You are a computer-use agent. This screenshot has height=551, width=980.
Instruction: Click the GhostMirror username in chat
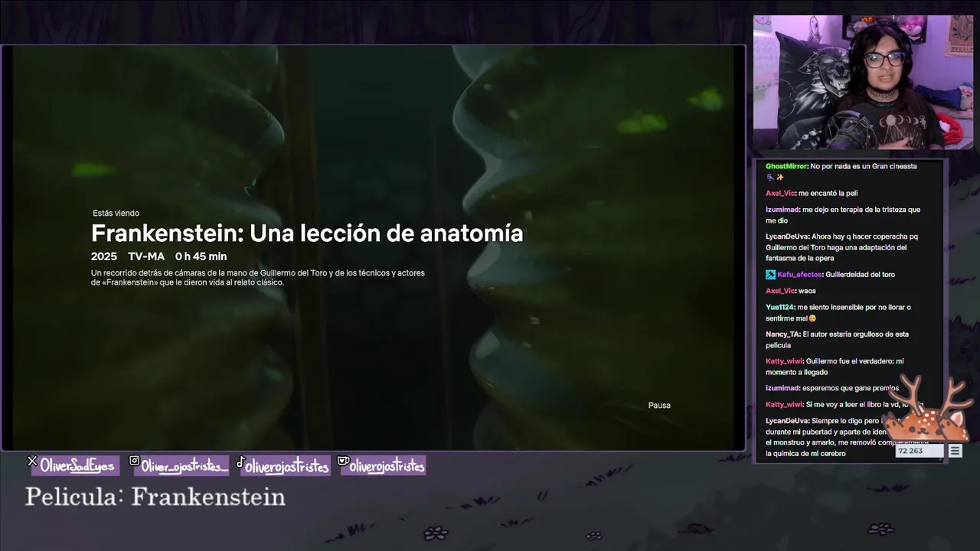tap(786, 166)
